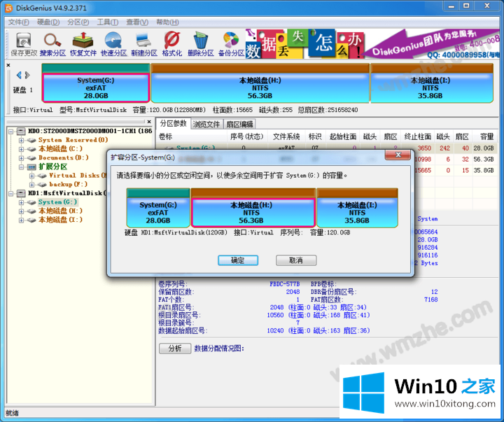Image resolution: width=504 pixels, height=422 pixels.
Task: Cancel dialog with 取消 button
Action: click(296, 260)
